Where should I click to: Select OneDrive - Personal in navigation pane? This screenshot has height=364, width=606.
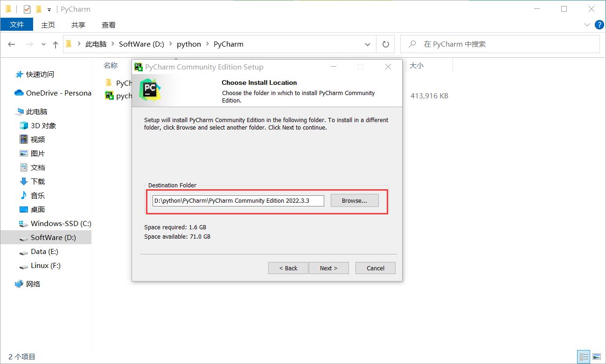point(53,93)
